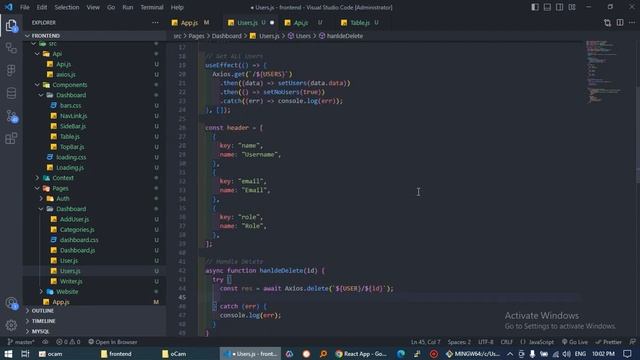Toggle bottom Panel visibility
The width and height of the screenshot is (640, 360).
coord(547,7)
